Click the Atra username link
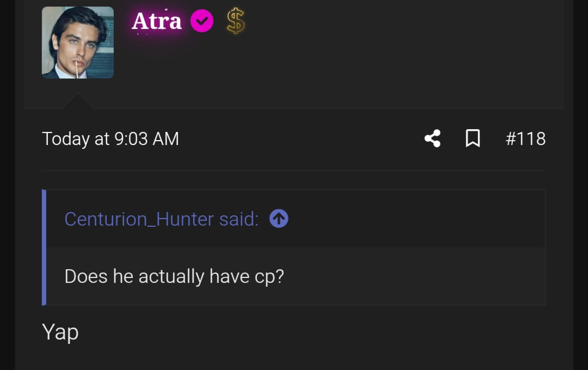 tap(156, 22)
